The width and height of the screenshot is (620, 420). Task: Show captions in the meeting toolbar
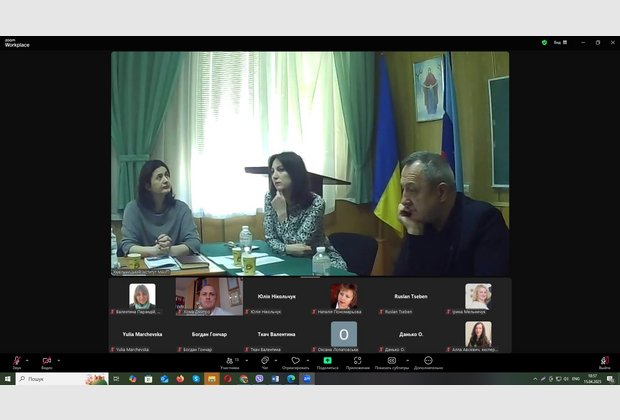(392, 361)
